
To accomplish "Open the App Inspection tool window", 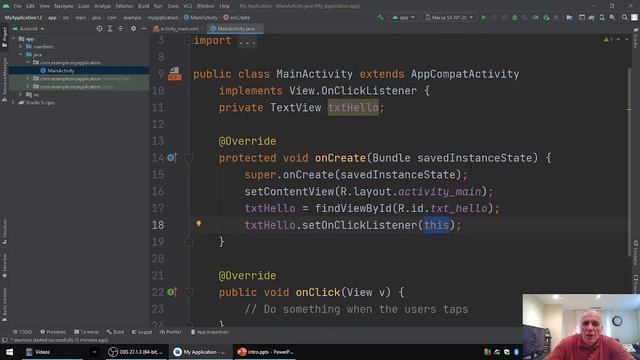I will [x=209, y=332].
